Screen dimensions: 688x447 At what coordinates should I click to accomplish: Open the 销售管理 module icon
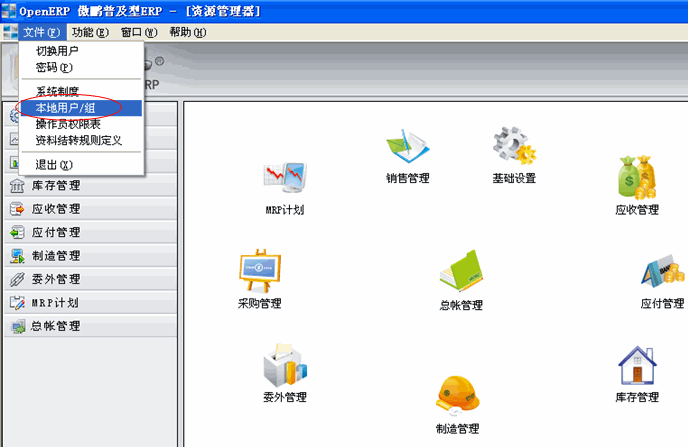point(408,147)
